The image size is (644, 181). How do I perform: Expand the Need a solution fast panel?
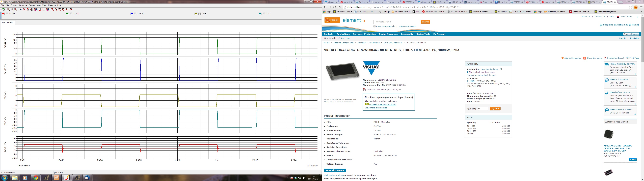point(635,114)
